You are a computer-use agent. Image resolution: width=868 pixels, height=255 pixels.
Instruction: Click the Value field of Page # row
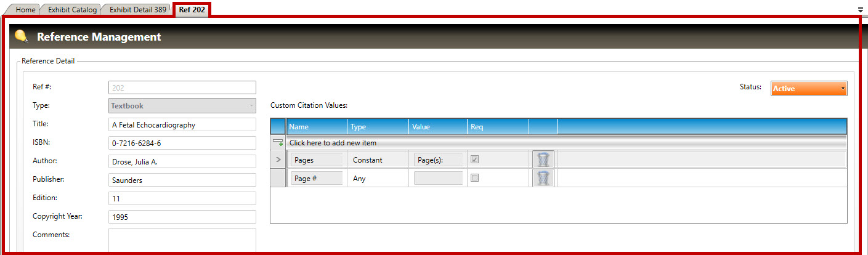coord(438,179)
